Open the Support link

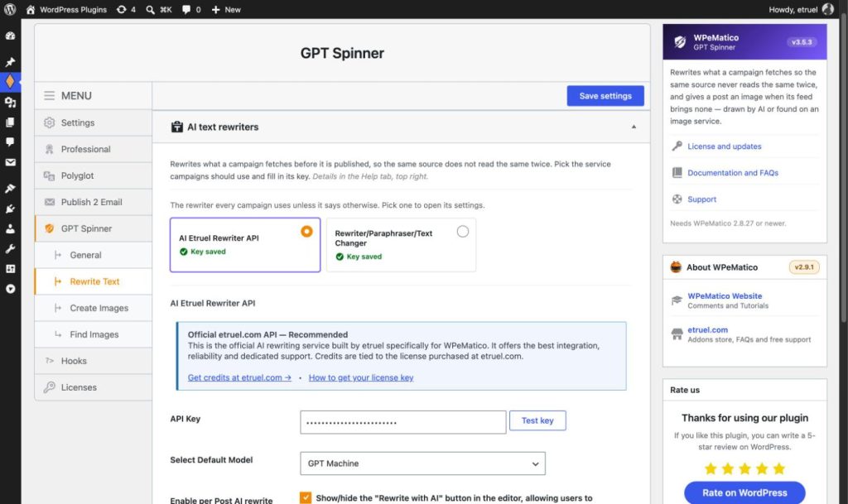(x=701, y=199)
